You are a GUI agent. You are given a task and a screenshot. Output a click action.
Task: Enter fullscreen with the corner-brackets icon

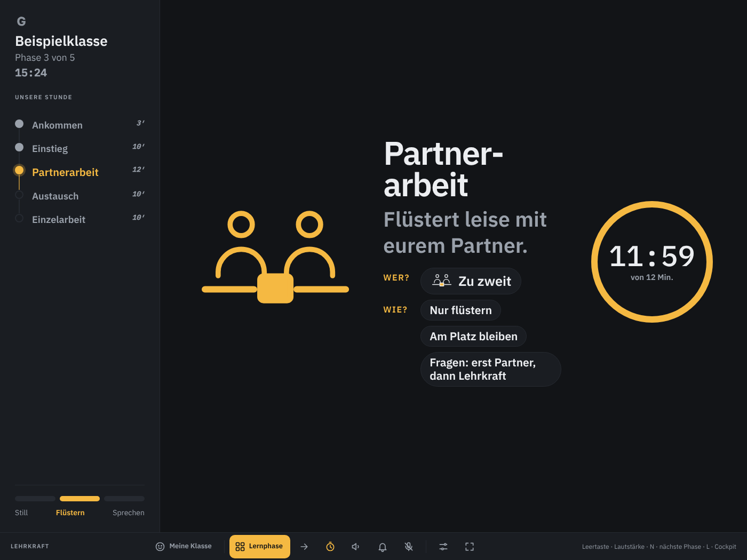point(470,547)
